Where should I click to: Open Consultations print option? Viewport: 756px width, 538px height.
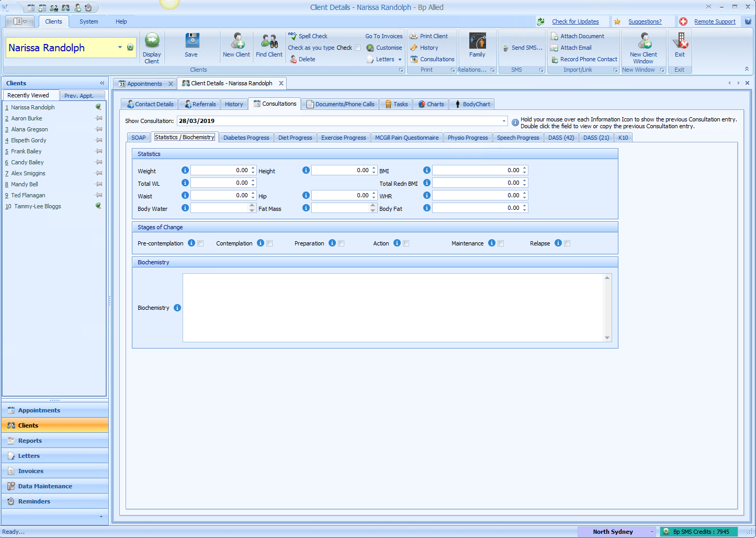433,59
